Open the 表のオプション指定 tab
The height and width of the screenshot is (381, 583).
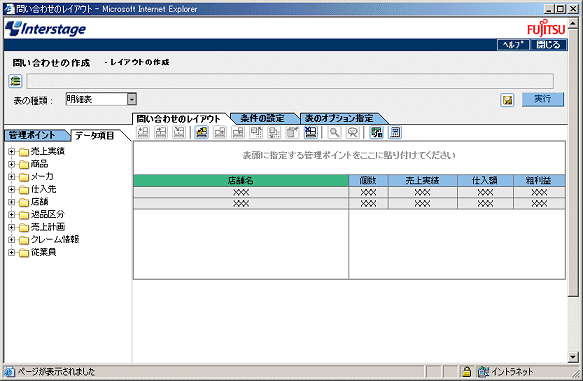click(339, 119)
